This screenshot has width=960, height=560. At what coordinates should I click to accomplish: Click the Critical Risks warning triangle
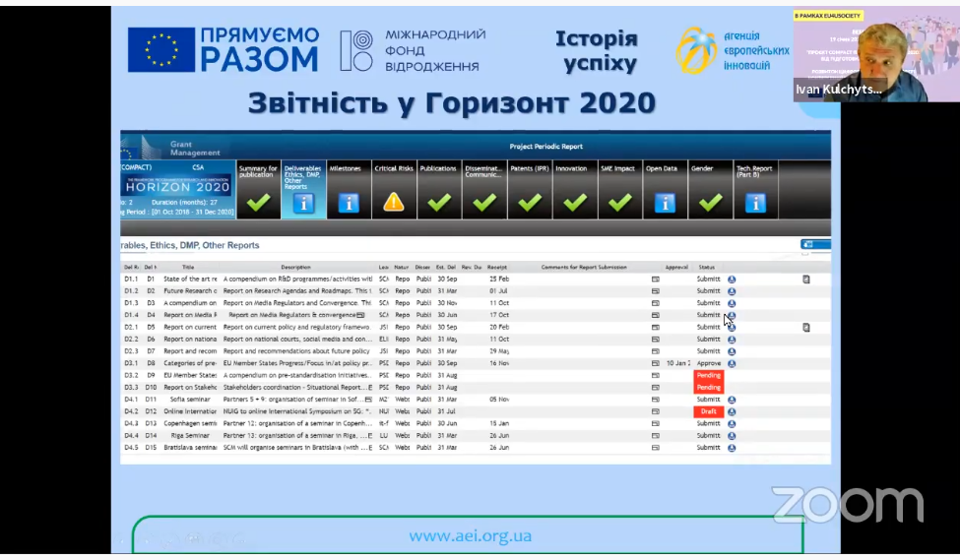tap(394, 203)
